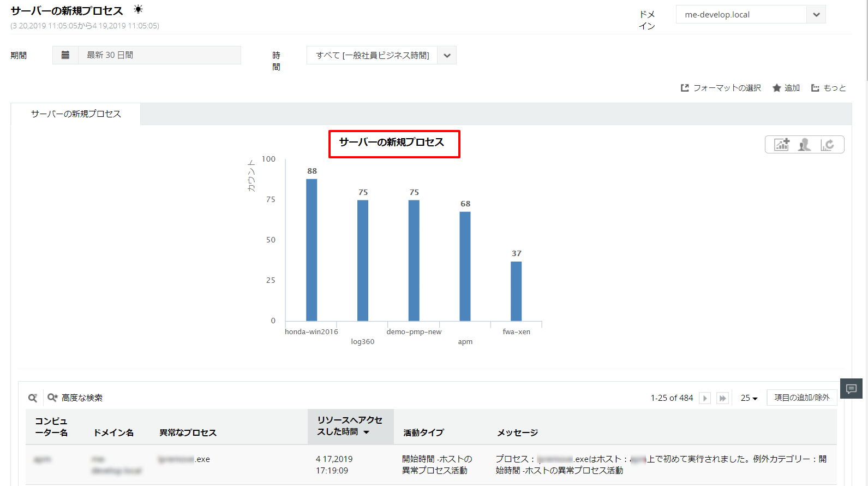The width and height of the screenshot is (868, 486).
Task: Open the もっと menu
Action: [x=829, y=88]
